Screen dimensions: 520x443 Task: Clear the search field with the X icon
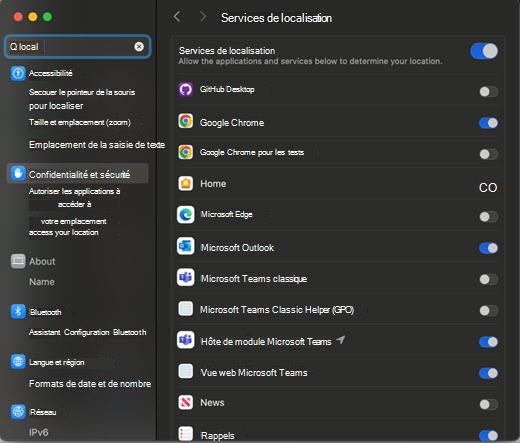(x=139, y=47)
